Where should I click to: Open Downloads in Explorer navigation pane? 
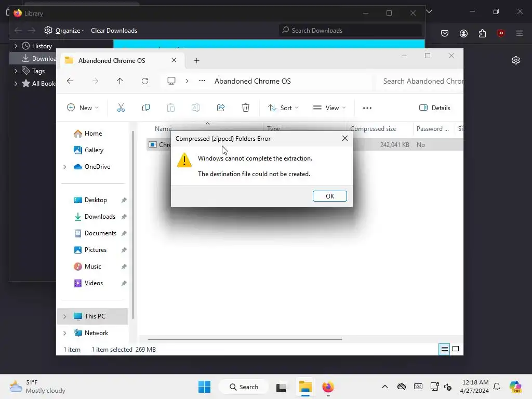pos(100,217)
